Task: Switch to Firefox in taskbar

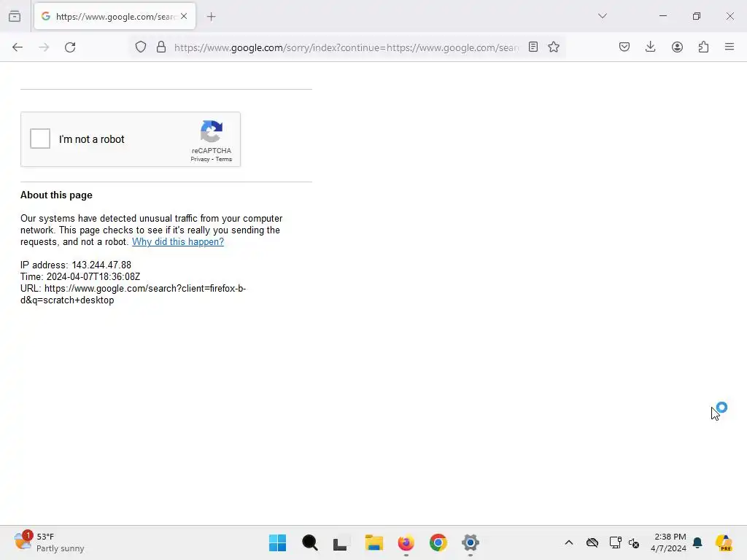Action: pyautogui.click(x=406, y=542)
